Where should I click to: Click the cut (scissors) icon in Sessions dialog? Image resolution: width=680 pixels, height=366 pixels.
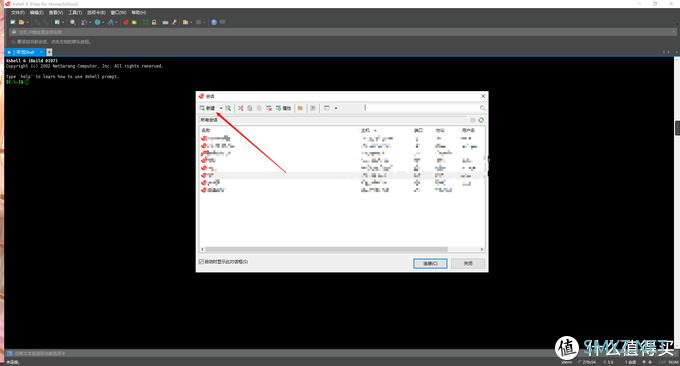pos(241,108)
